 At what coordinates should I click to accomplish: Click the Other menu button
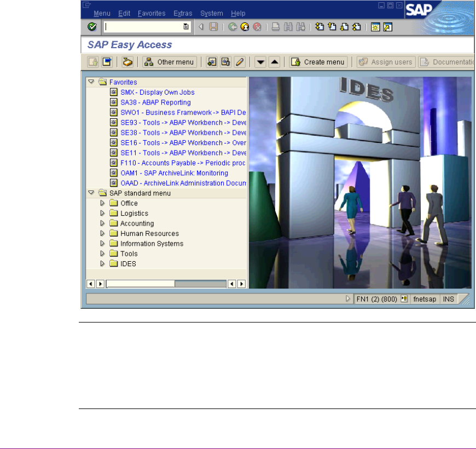point(170,62)
